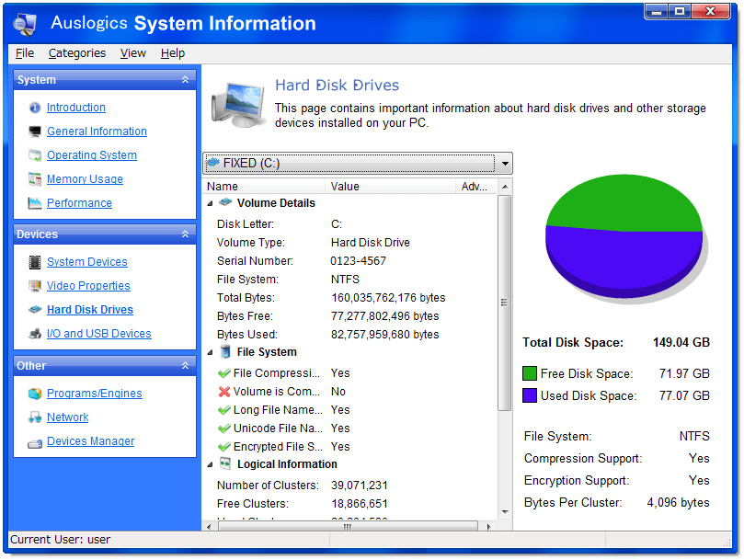This screenshot has height=560, width=744.
Task: Open the FIXED (C:) drive dropdown
Action: (x=504, y=164)
